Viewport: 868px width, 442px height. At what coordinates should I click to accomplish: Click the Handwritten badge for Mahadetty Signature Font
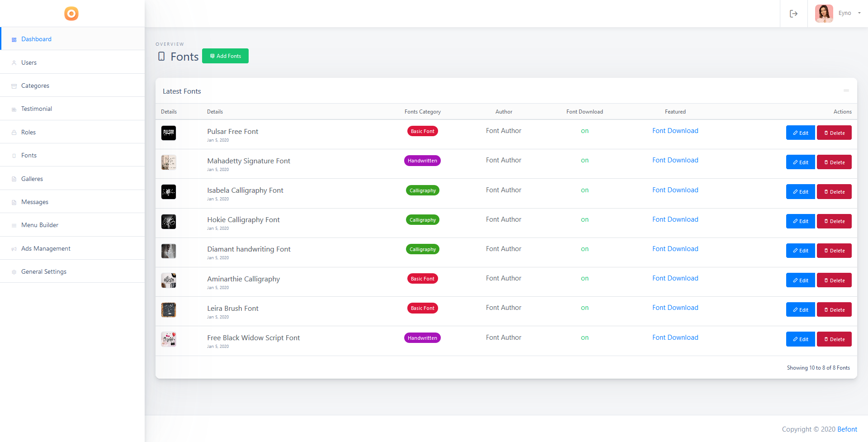(x=422, y=161)
